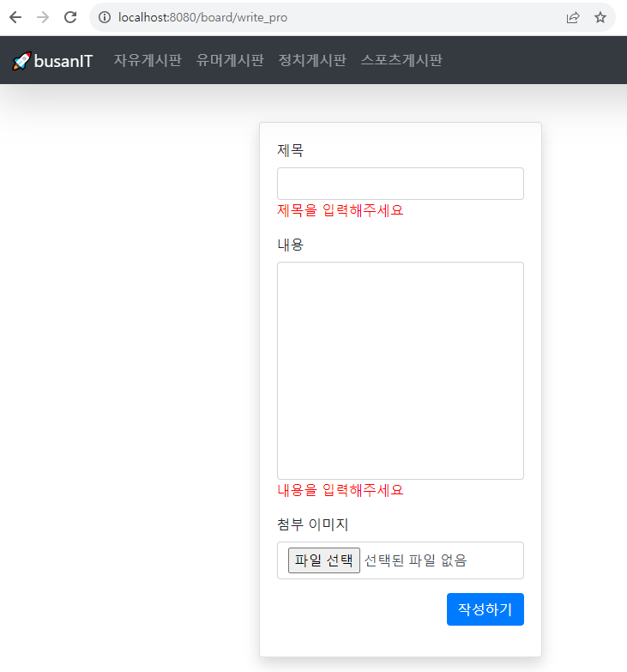The image size is (627, 672).
Task: Reload the page with the refresh icon
Action: 70,17
